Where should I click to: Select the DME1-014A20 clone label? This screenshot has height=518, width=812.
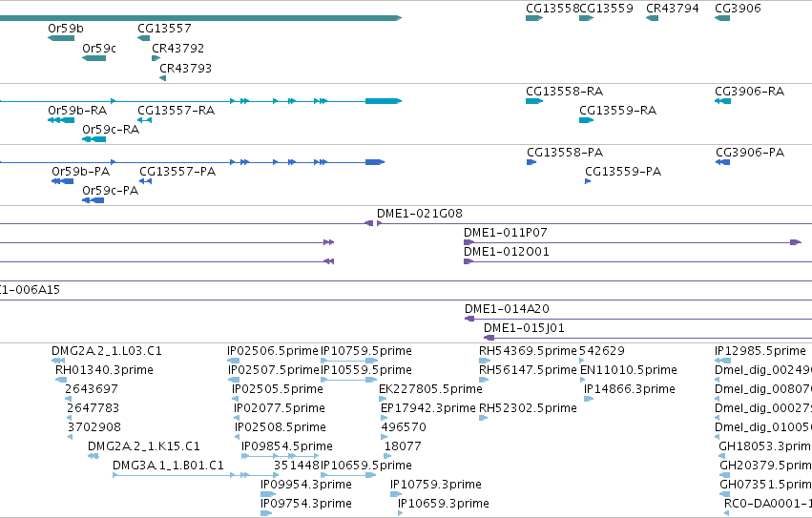pyautogui.click(x=507, y=309)
